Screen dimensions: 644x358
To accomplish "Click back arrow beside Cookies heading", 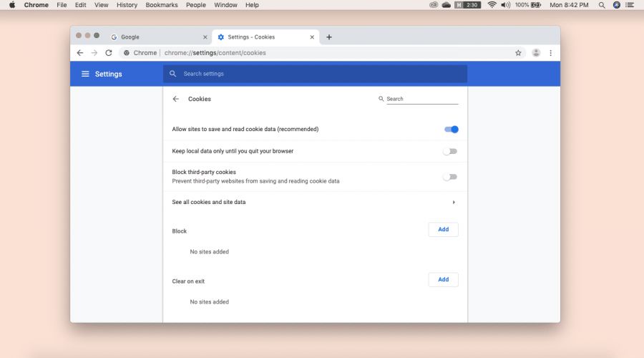I will click(x=176, y=99).
